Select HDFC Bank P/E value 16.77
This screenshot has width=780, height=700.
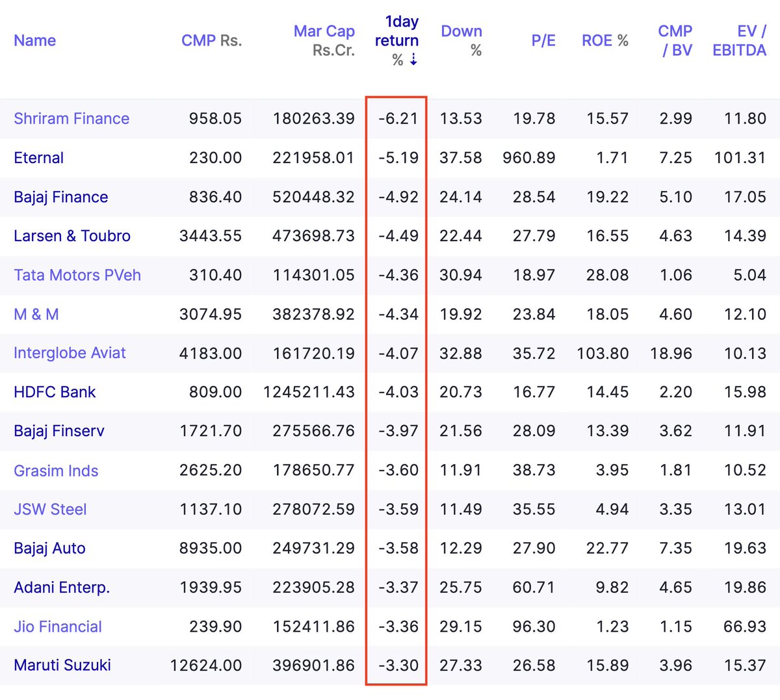[534, 392]
